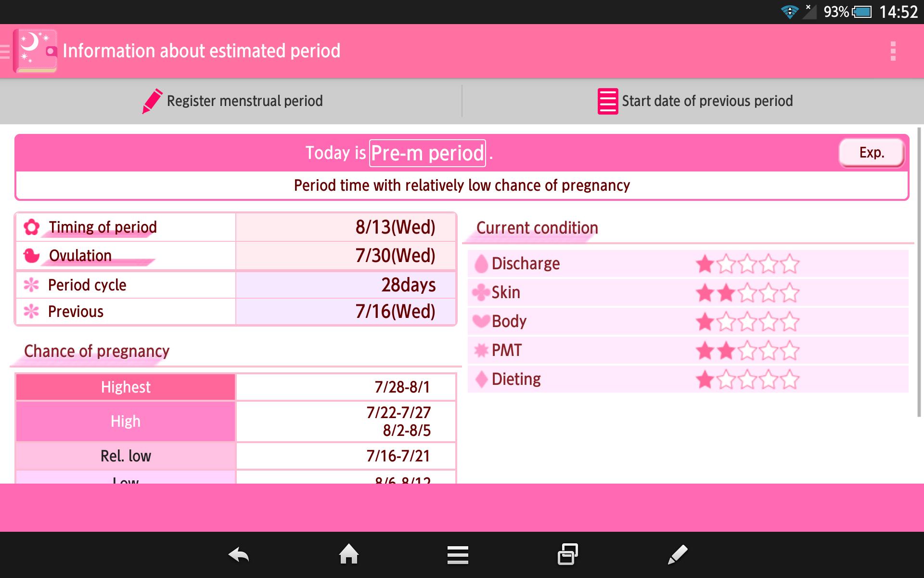
Task: Select Start date of previous period tab
Action: point(693,101)
